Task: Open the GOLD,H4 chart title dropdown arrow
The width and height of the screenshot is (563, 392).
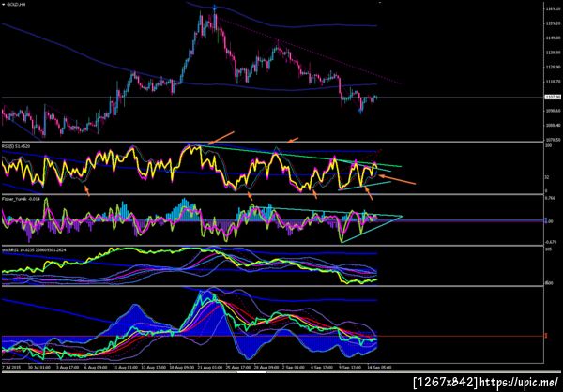Action: pos(4,4)
